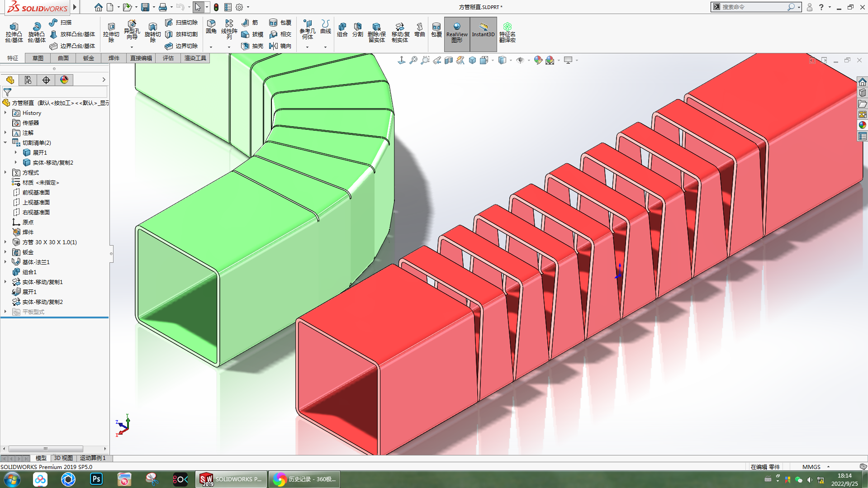Open the Fillet dropdown arrow

(x=211, y=47)
